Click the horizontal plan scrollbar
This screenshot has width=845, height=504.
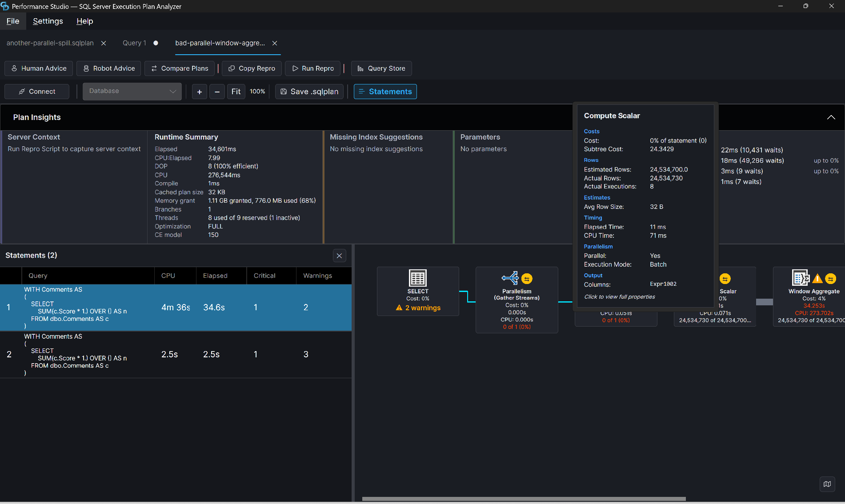[524, 499]
